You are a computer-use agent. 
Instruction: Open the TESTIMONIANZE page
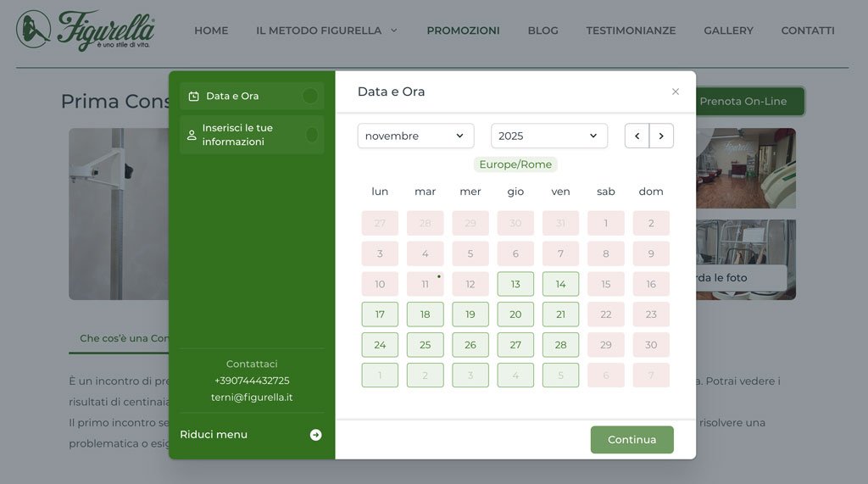click(x=631, y=31)
